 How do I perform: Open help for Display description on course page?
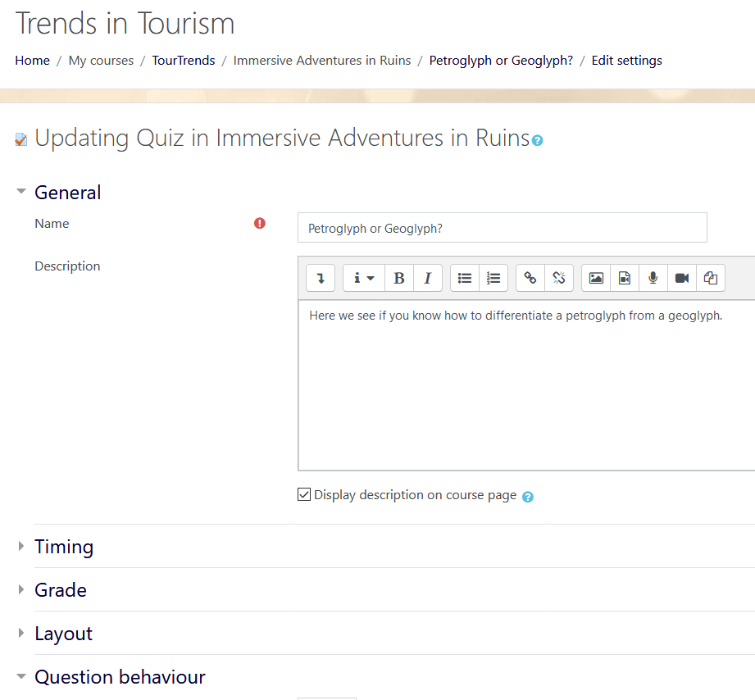[x=528, y=497]
